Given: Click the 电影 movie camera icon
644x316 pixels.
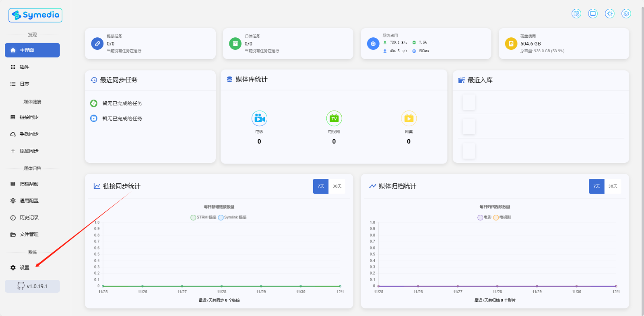Looking at the screenshot, I should coord(259,118).
